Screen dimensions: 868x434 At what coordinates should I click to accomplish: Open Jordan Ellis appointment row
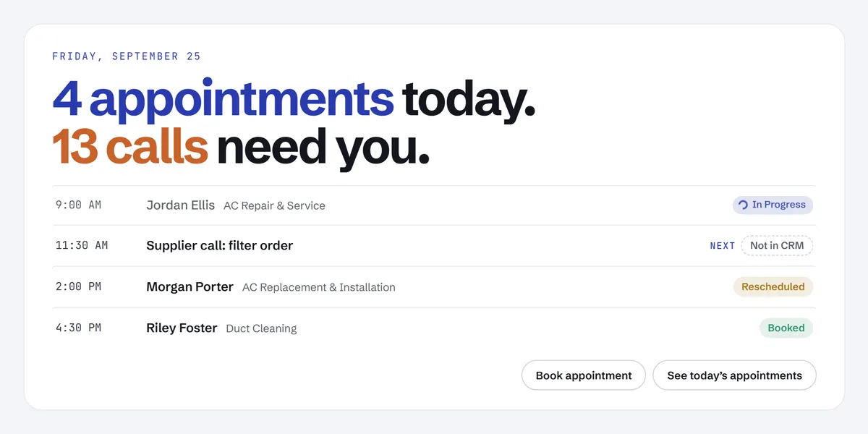[434, 205]
